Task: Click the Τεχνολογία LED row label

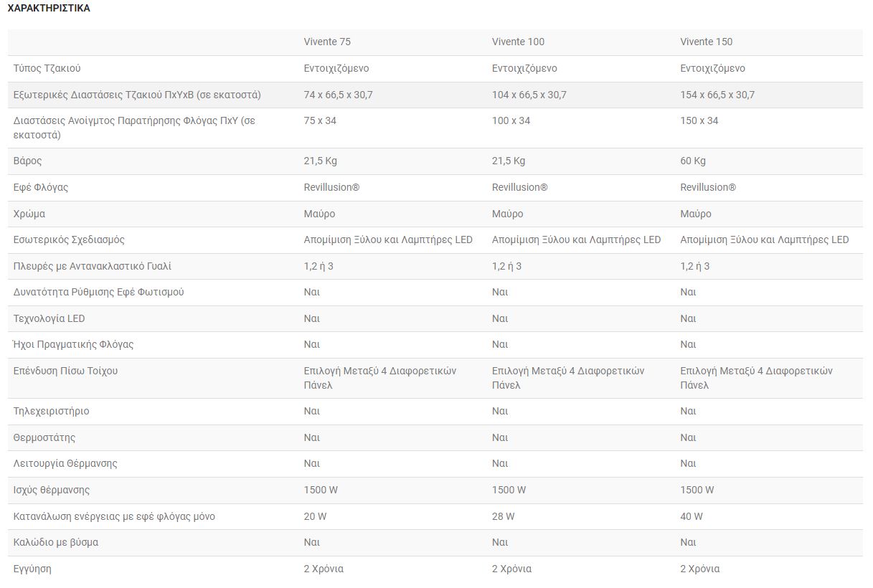Action: coord(49,318)
